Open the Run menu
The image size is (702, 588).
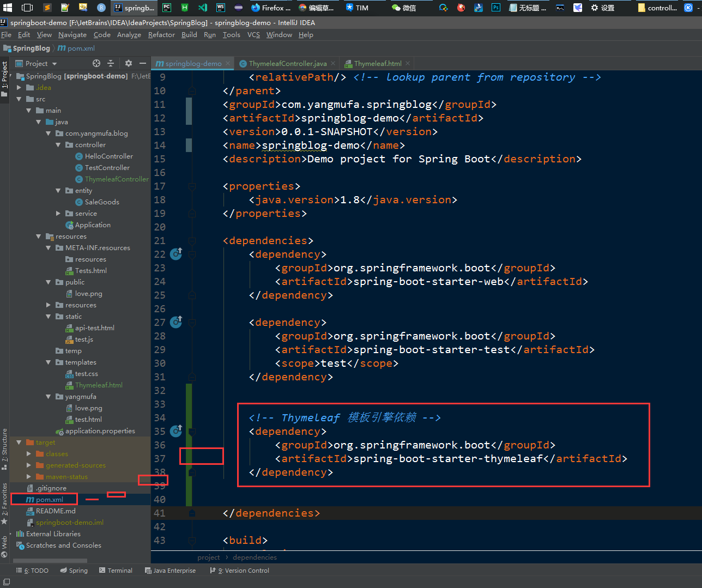click(x=209, y=34)
